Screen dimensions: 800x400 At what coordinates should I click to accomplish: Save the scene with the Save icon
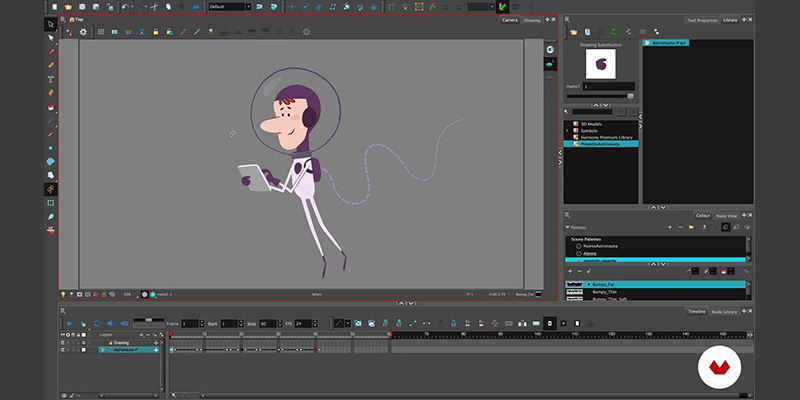coord(82,7)
